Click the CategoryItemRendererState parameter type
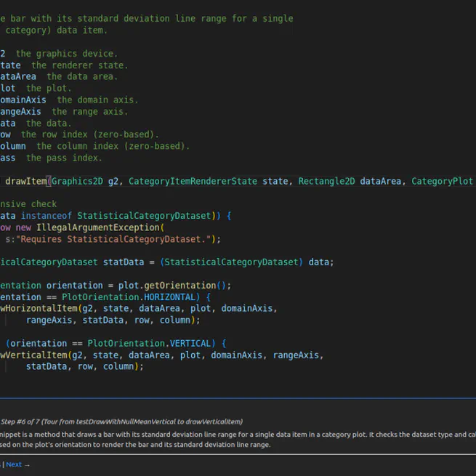This screenshot has height=476, width=476. (x=193, y=181)
